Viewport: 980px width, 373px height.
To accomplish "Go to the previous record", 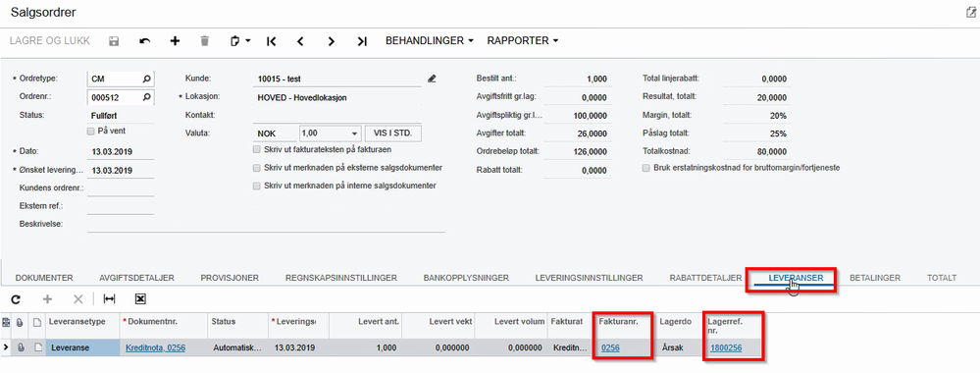I will click(x=300, y=41).
